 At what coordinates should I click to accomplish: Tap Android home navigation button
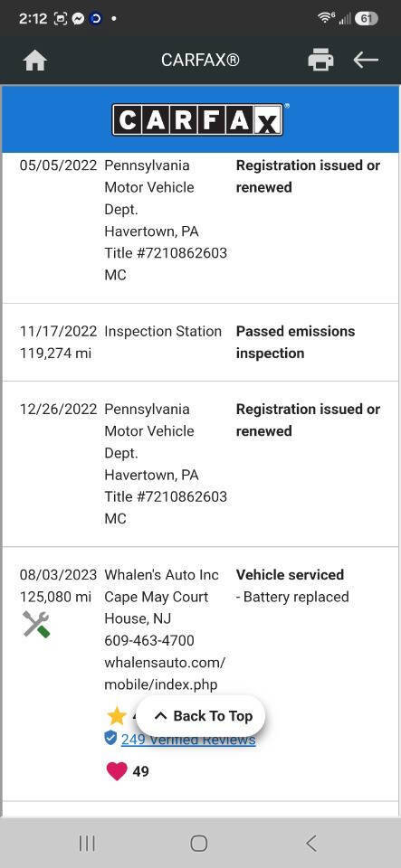pyautogui.click(x=199, y=843)
